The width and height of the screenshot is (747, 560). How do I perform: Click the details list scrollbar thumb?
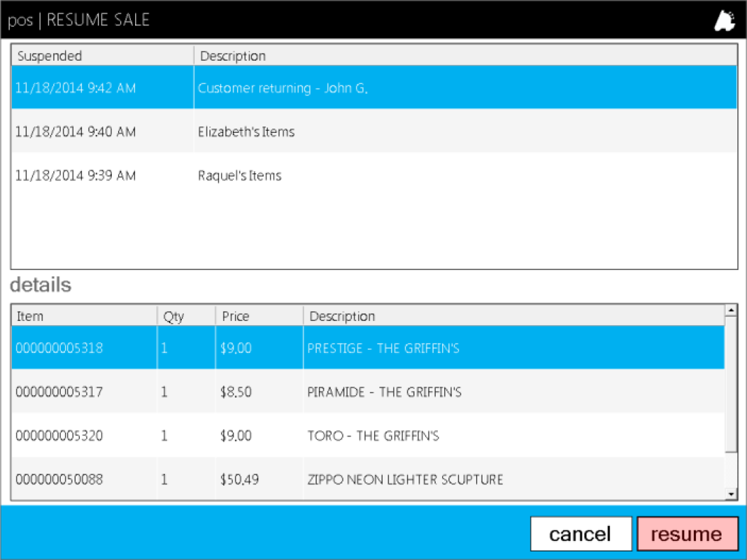click(731, 384)
